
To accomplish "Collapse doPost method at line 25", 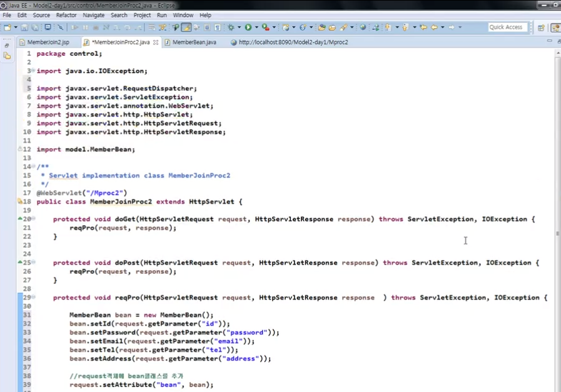I will pyautogui.click(x=33, y=262).
